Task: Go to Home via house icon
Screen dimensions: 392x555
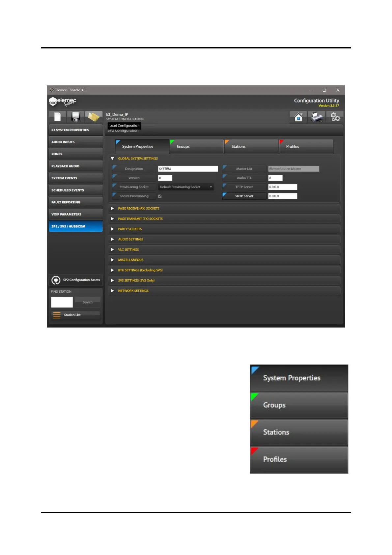Action: pyautogui.click(x=298, y=117)
